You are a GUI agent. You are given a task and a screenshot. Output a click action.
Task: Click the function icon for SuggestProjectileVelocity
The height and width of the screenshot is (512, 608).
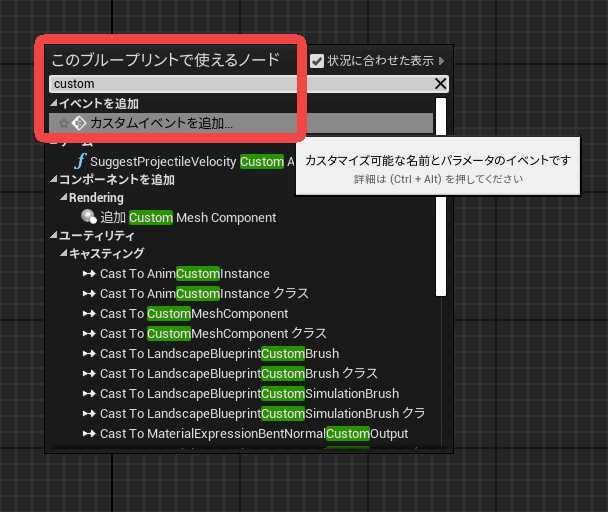click(x=80, y=161)
